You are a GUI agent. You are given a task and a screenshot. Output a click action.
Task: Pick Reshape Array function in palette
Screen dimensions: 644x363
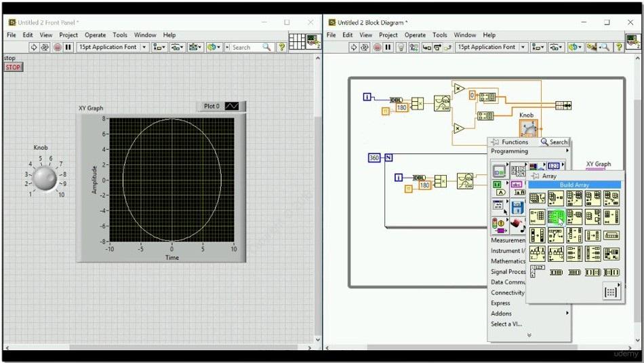coord(611,216)
